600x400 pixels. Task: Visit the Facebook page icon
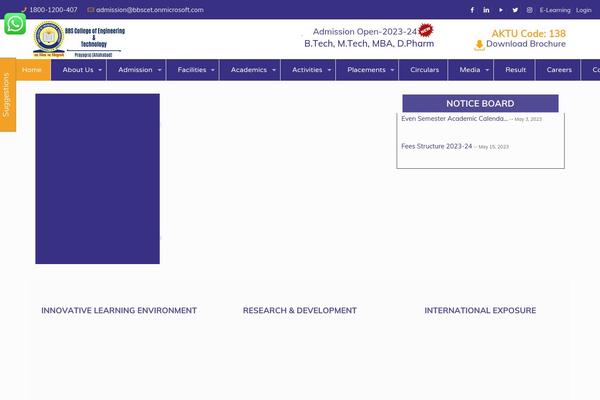coord(472,10)
